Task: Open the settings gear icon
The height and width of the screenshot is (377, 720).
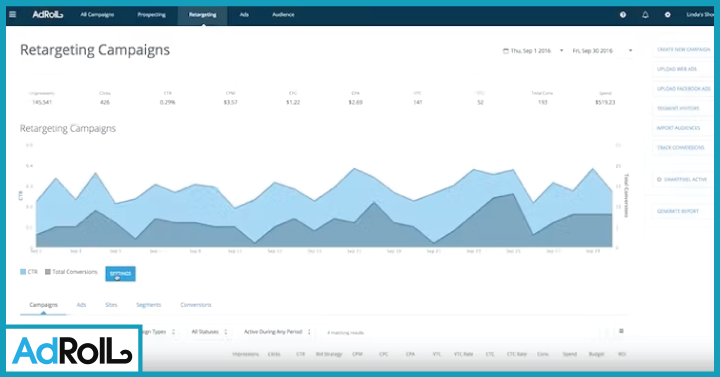Action: [x=668, y=15]
